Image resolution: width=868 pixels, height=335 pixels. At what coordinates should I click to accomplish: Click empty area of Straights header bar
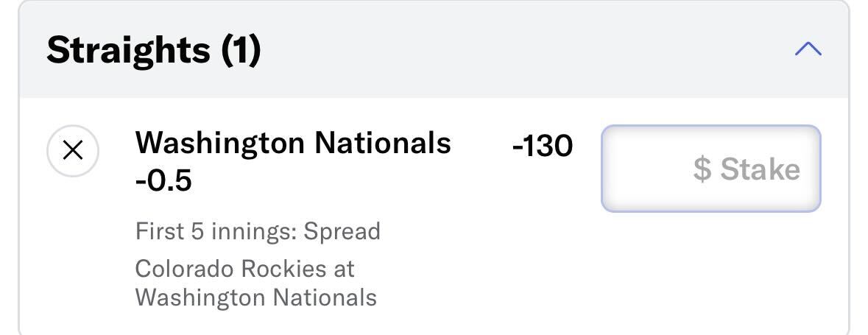tap(526, 50)
